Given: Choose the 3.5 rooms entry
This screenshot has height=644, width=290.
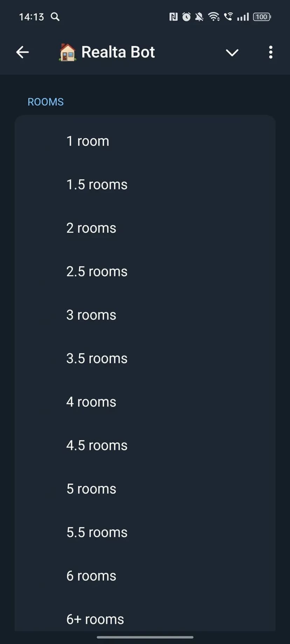Looking at the screenshot, I should tap(97, 358).
